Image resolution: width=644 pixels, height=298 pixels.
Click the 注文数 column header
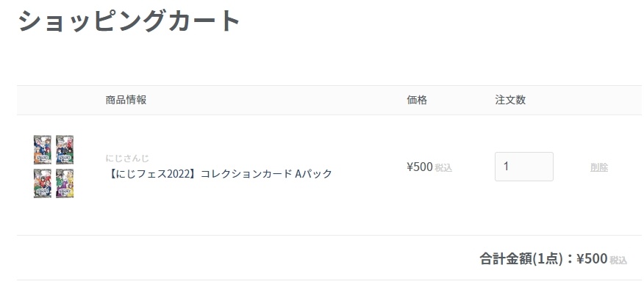click(510, 100)
